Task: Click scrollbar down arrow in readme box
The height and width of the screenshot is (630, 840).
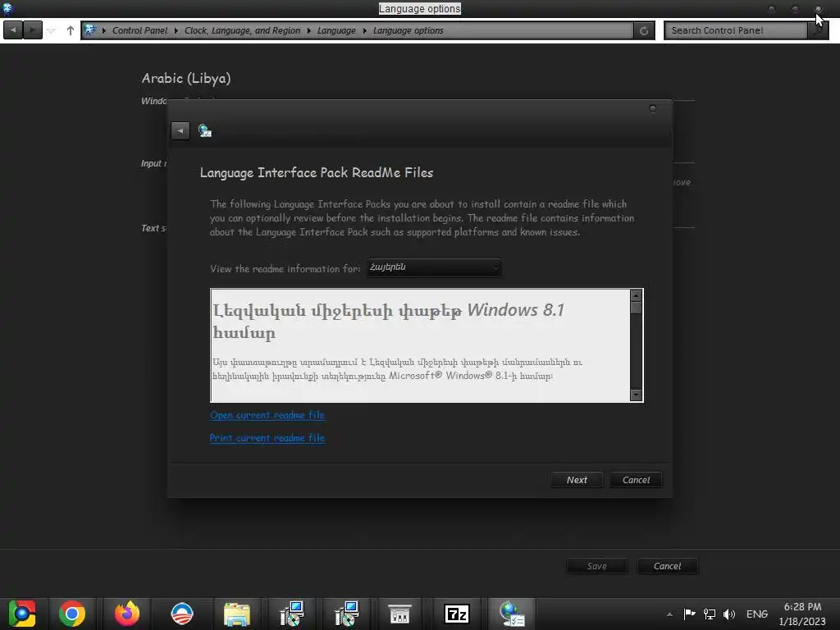Action: [636, 395]
